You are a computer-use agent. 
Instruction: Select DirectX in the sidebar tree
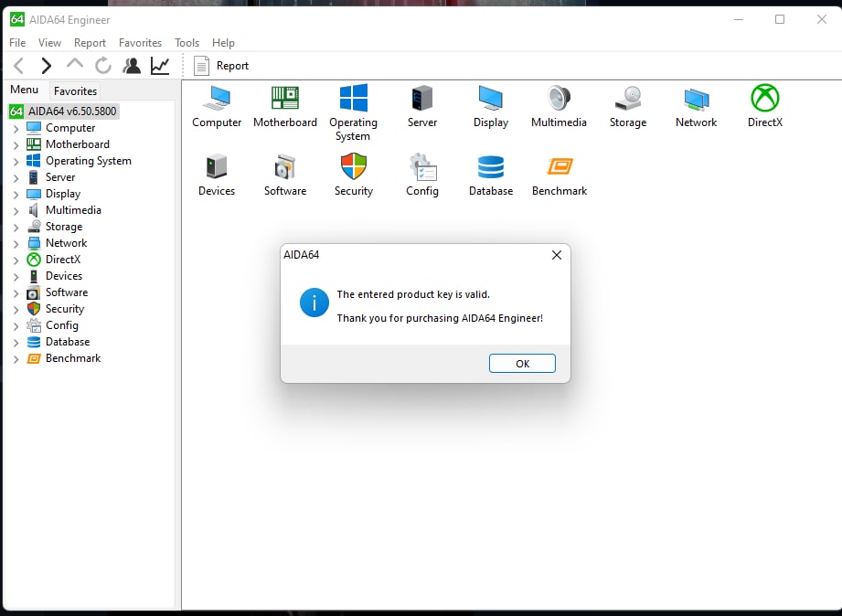(63, 260)
